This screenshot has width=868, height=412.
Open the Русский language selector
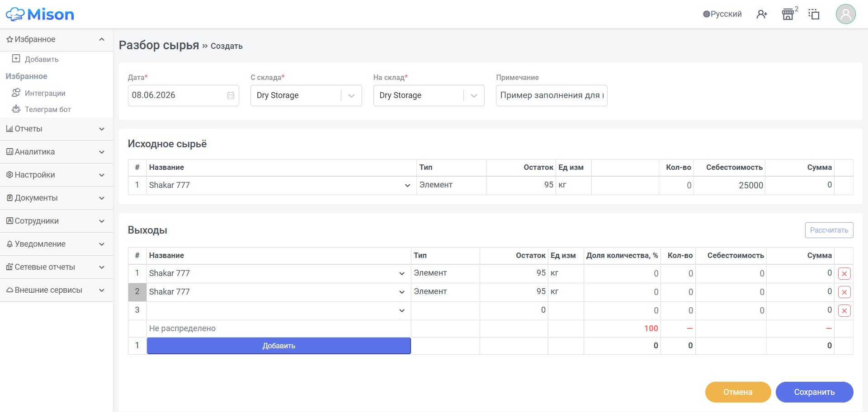pyautogui.click(x=722, y=14)
